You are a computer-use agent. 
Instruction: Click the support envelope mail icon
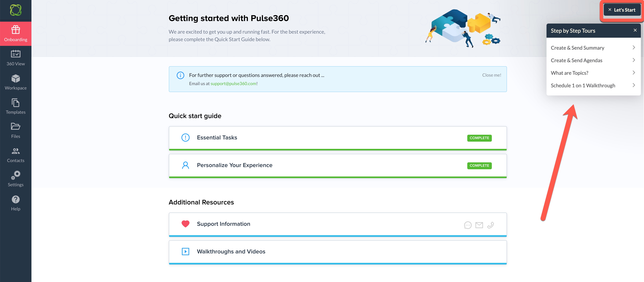point(479,225)
